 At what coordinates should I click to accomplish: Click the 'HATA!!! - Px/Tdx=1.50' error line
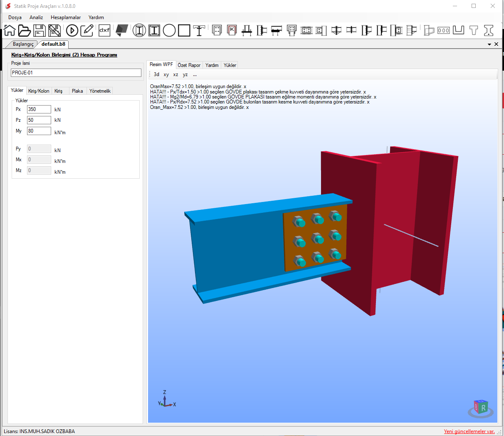click(258, 92)
